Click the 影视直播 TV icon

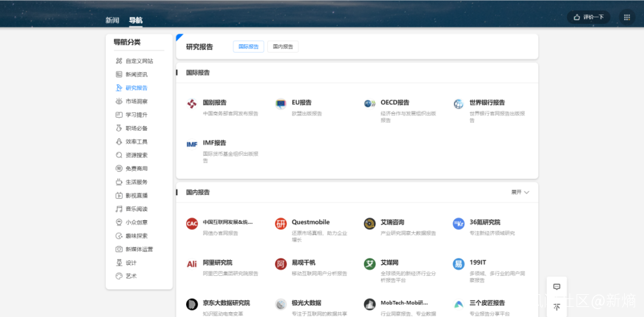coord(119,195)
